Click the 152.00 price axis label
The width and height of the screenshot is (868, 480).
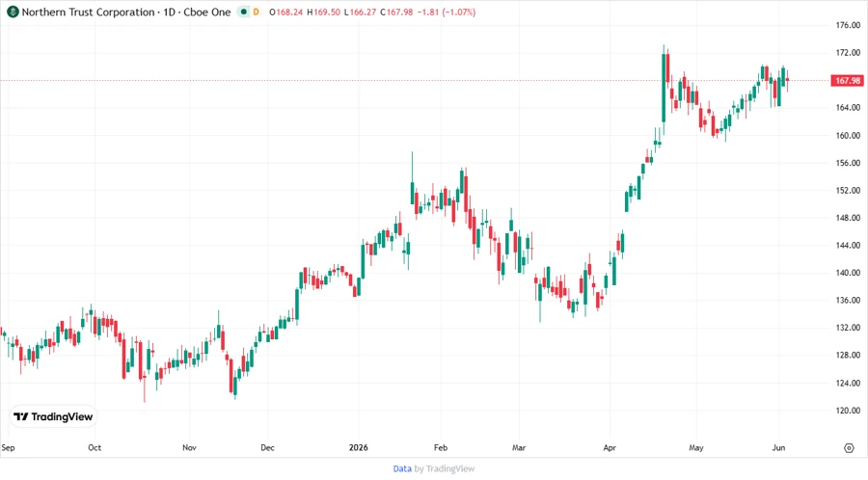(x=848, y=190)
